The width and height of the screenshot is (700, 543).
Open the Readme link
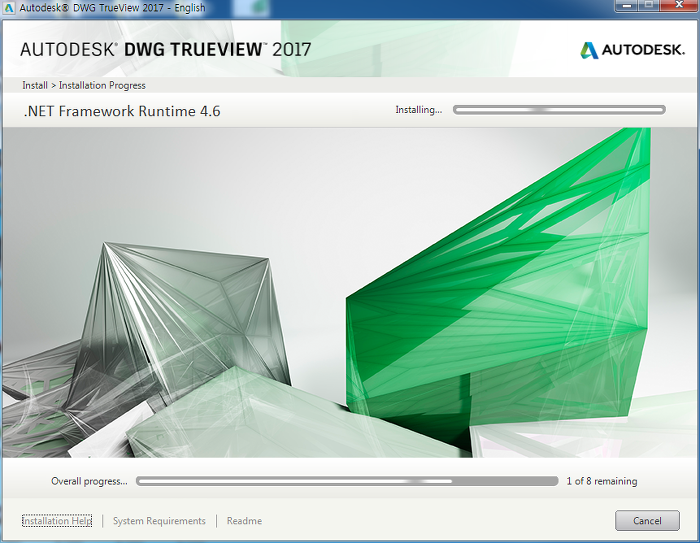click(244, 521)
